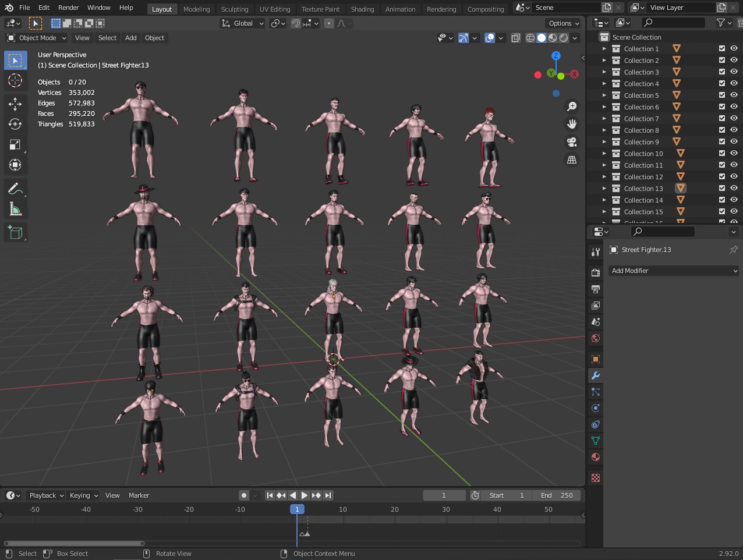Click the timeline horizontal scrollbar
The image size is (743, 560).
tap(75, 544)
